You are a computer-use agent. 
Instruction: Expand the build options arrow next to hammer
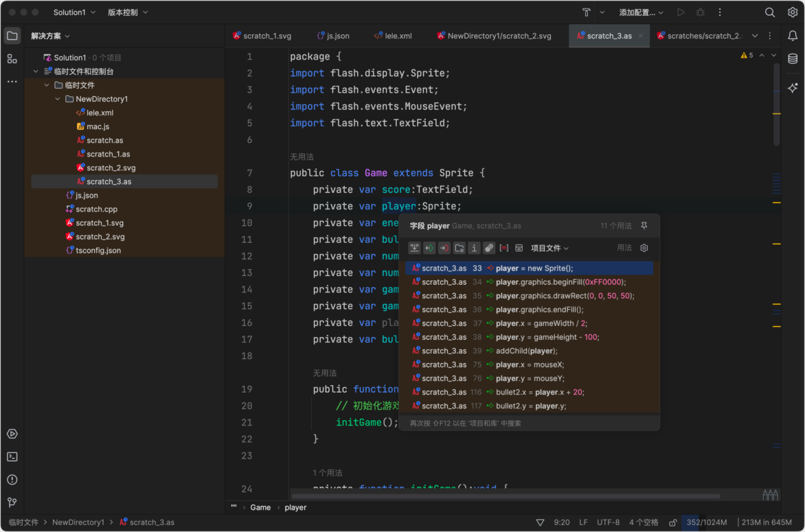pyautogui.click(x=602, y=12)
